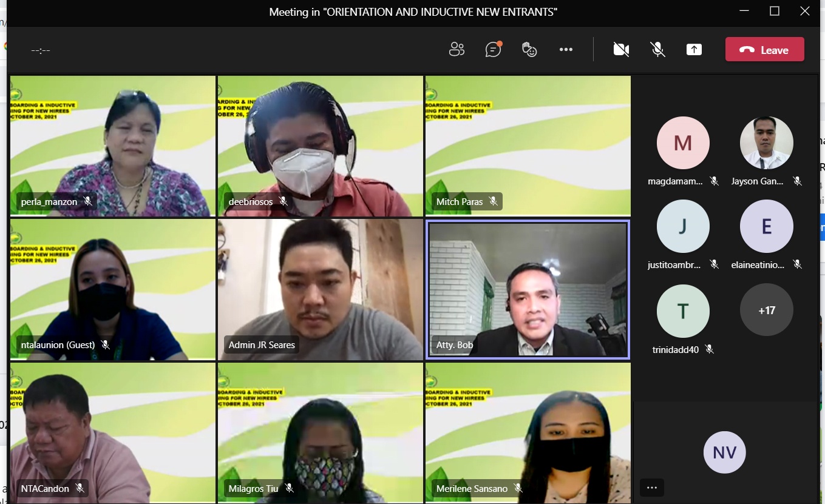The width and height of the screenshot is (825, 504).
Task: Click the Admin JR Seares name label
Action: [262, 344]
